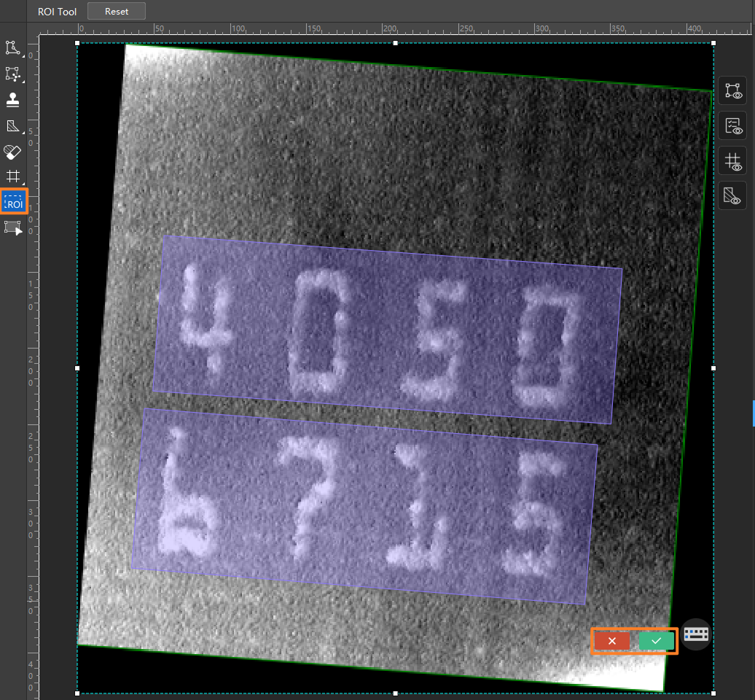This screenshot has width=755, height=700.
Task: Open the keyboard shortcuts button
Action: coord(696,634)
